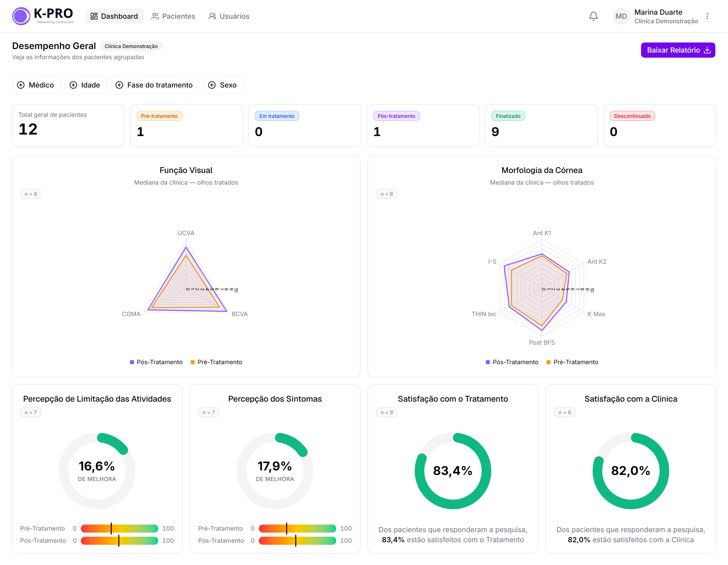This screenshot has width=728, height=565.
Task: Switch to the Usuários tab
Action: coord(229,16)
